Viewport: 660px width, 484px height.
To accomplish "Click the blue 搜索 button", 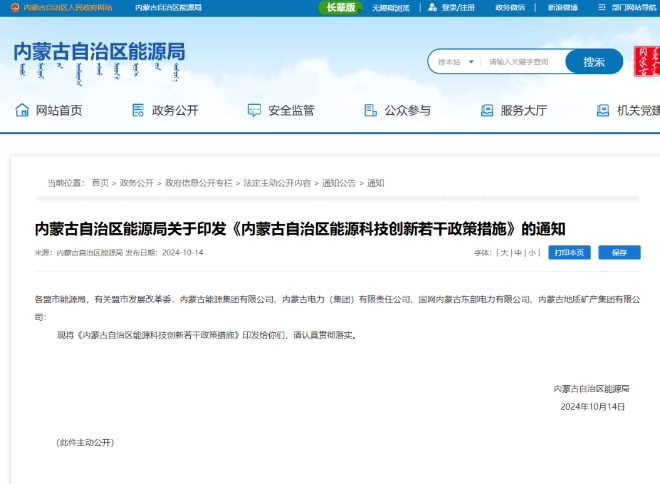I will pos(594,62).
